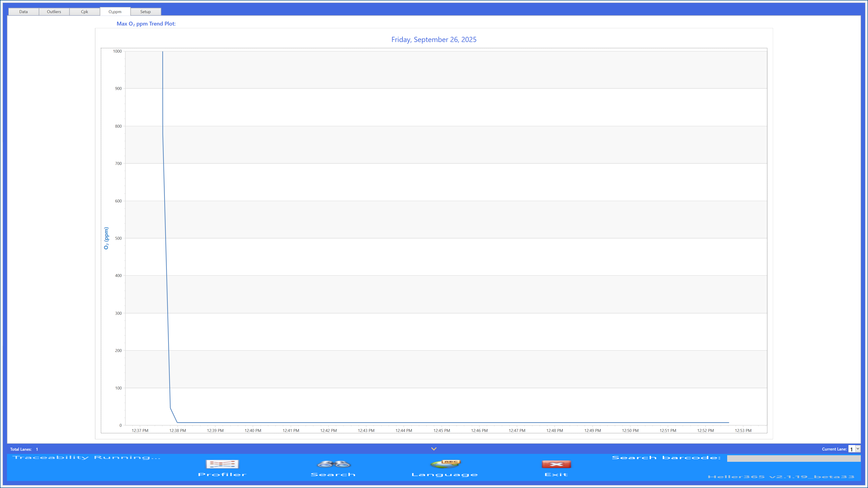Click the Profiler text label

point(222,474)
